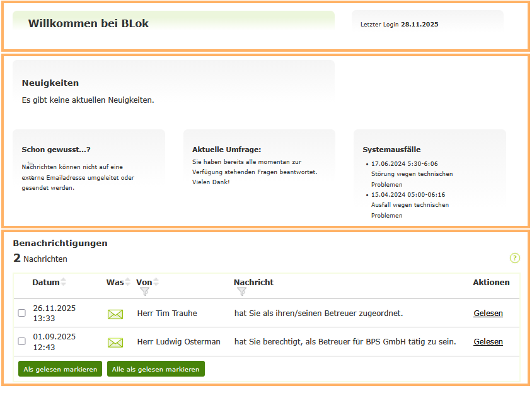Select the checkbox for the 26.11.2025 message
The height and width of the screenshot is (393, 532).
pos(20,314)
